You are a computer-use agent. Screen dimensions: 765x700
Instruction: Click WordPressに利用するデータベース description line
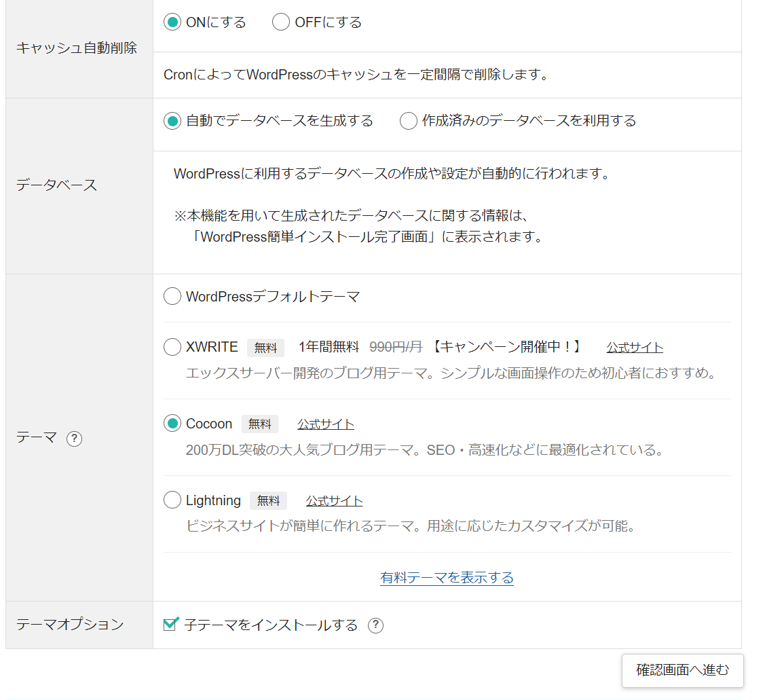pos(392,174)
